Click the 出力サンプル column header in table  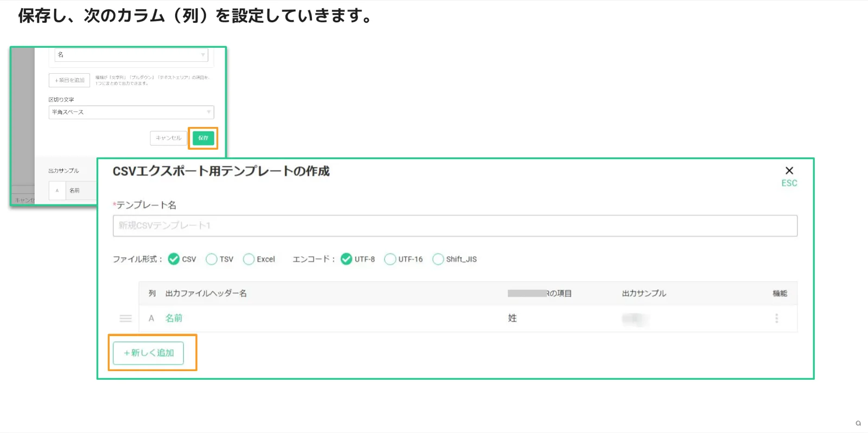click(x=644, y=294)
